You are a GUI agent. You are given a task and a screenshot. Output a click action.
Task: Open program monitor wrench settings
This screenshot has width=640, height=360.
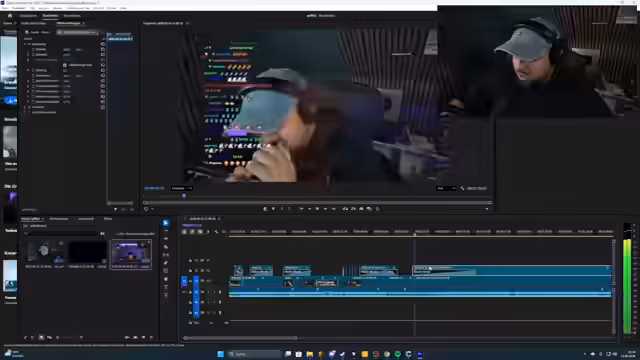point(462,188)
